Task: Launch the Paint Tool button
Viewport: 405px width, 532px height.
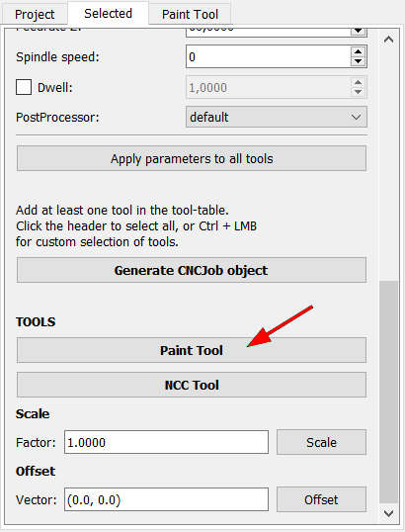Action: tap(192, 350)
